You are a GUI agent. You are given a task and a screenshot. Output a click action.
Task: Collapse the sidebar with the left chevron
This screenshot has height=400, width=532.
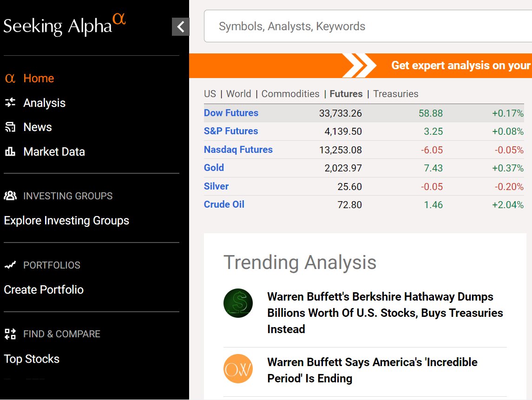point(180,26)
